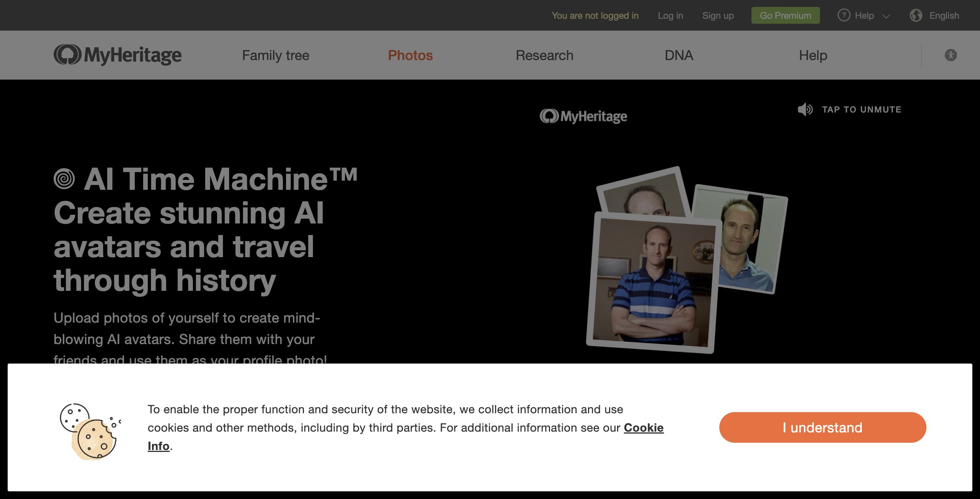The height and width of the screenshot is (499, 980).
Task: Click the cookie illustration in banner
Action: pos(90,431)
